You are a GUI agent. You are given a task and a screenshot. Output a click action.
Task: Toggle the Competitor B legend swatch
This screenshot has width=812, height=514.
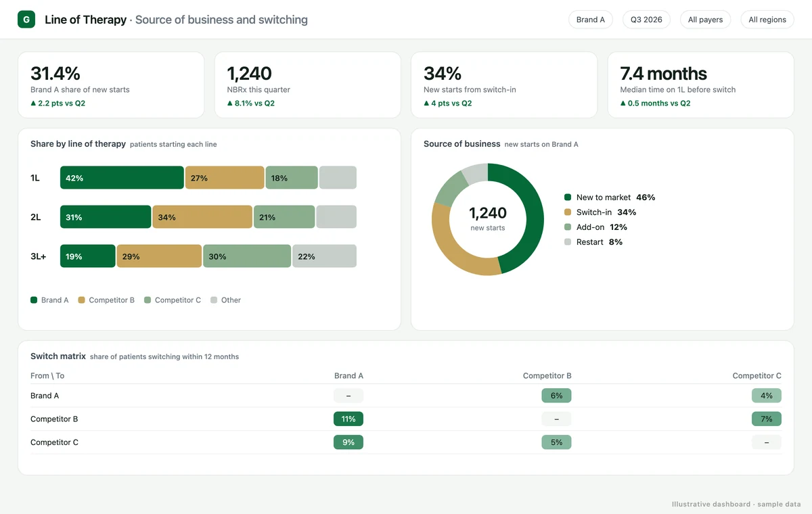[81, 300]
